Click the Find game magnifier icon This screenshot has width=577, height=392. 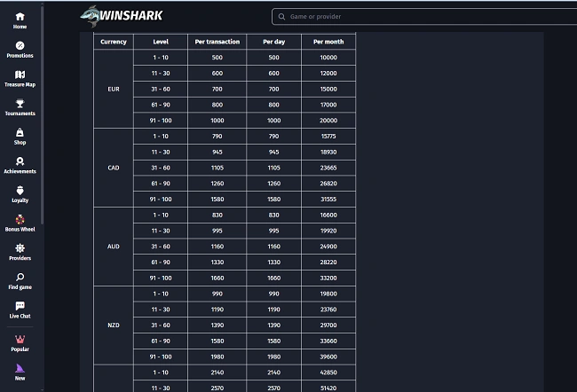click(x=20, y=277)
